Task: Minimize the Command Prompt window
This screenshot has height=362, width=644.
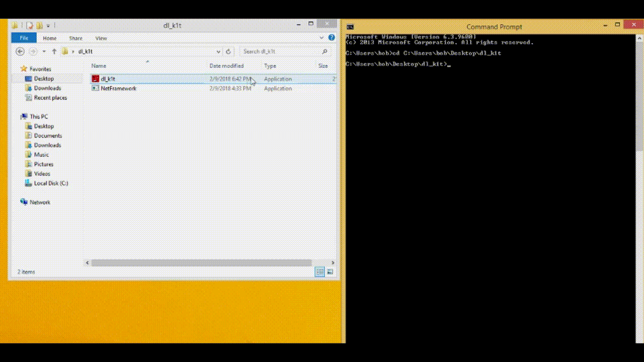Action: click(x=605, y=25)
